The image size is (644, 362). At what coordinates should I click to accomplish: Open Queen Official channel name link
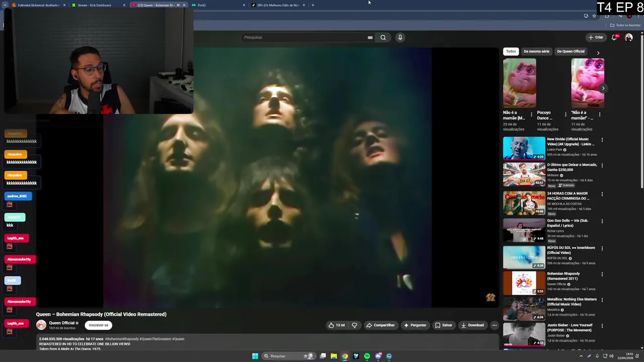pyautogui.click(x=61, y=323)
